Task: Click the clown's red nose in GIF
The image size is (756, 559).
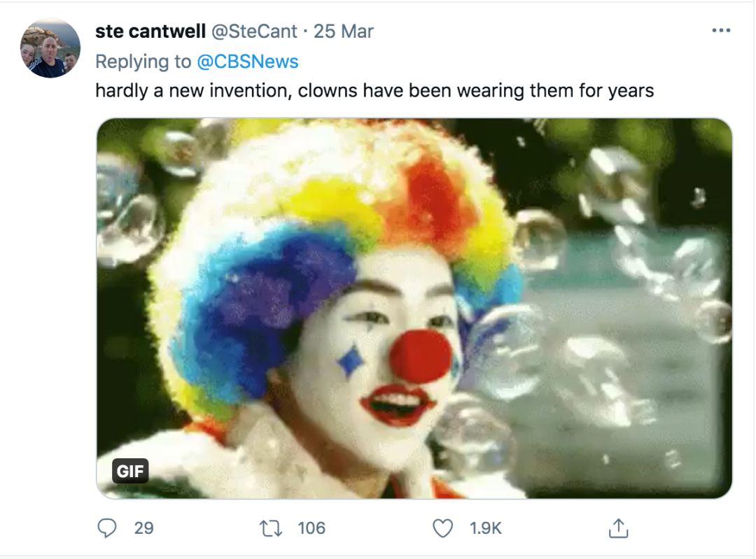Action: click(420, 355)
